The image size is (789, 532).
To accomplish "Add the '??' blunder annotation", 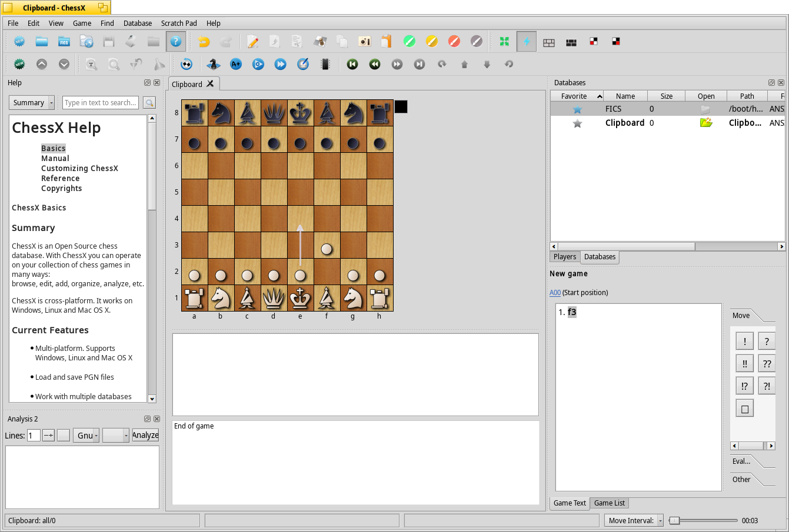I will pyautogui.click(x=767, y=364).
